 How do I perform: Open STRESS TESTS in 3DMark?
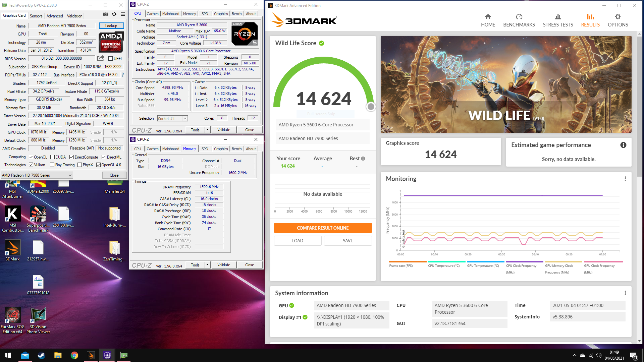pos(558,20)
